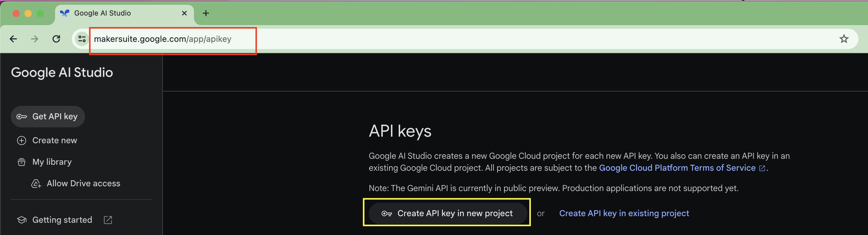Bookmark this page with the star icon
Screen dimensions: 868x235
pos(843,39)
